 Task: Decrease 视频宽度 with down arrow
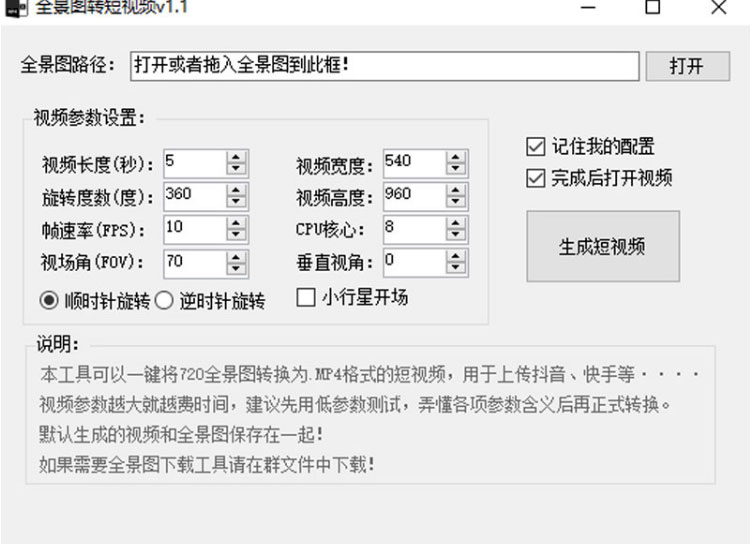tap(456, 169)
